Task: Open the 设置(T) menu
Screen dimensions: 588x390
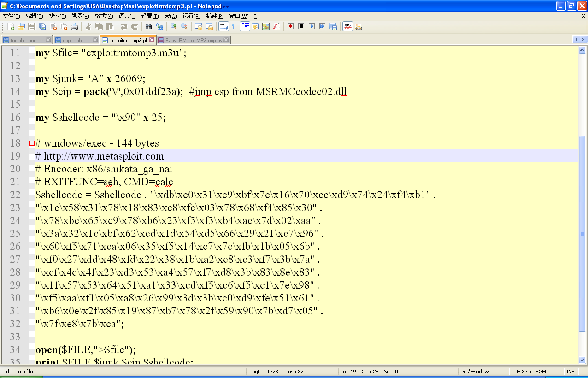Action: (x=150, y=16)
